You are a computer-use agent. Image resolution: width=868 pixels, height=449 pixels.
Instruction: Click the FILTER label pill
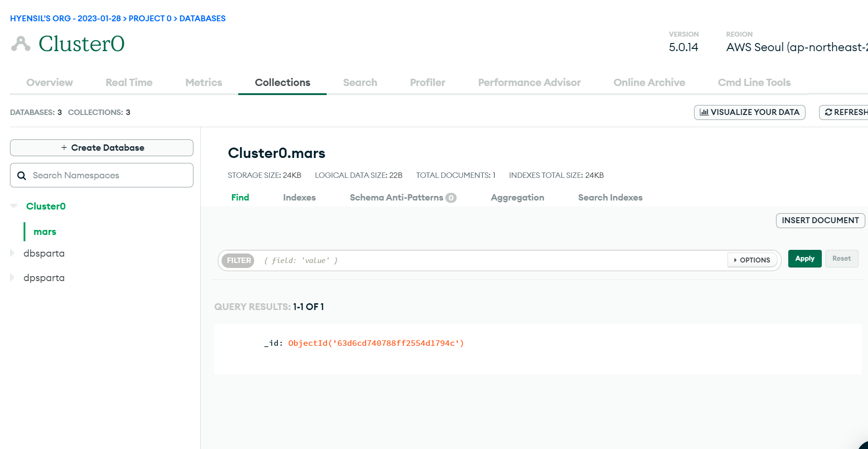tap(238, 260)
